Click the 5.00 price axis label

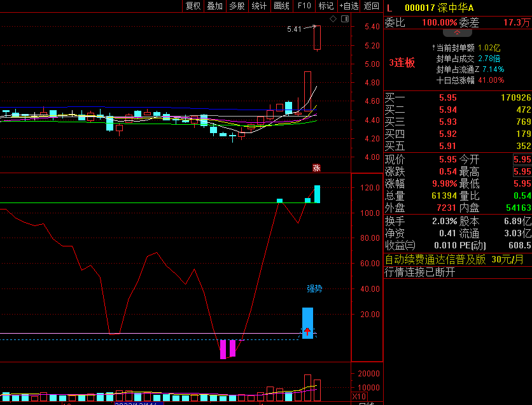click(x=372, y=64)
